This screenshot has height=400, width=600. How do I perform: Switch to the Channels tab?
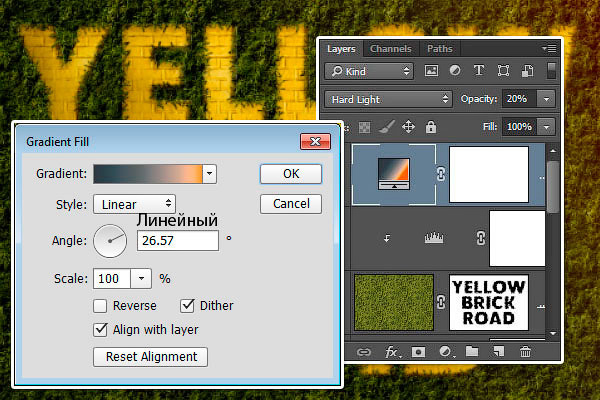391,49
